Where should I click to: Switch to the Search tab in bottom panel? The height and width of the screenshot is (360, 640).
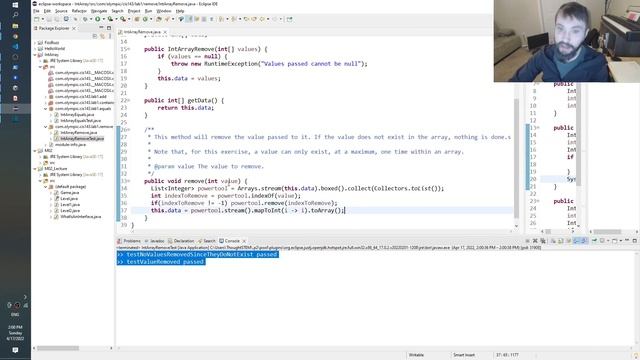(x=207, y=241)
